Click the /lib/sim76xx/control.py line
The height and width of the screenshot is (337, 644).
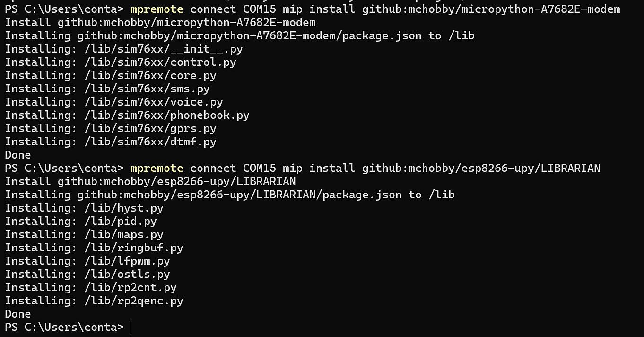click(121, 62)
